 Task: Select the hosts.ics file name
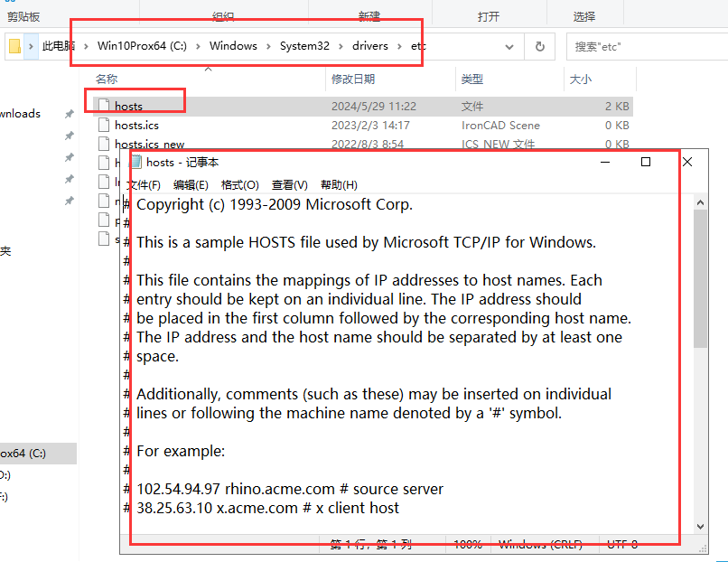pos(136,126)
